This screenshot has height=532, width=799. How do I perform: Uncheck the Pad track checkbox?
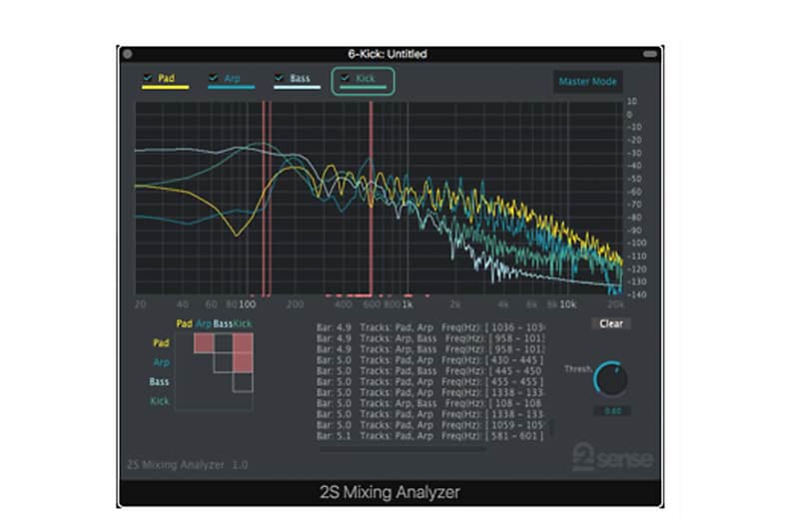pos(148,78)
